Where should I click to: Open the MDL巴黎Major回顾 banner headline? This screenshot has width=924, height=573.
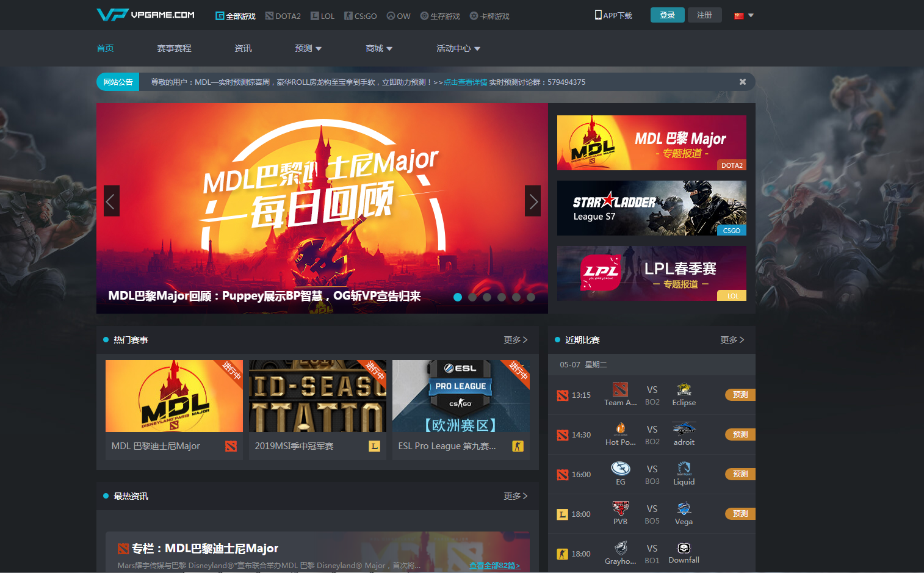(264, 296)
